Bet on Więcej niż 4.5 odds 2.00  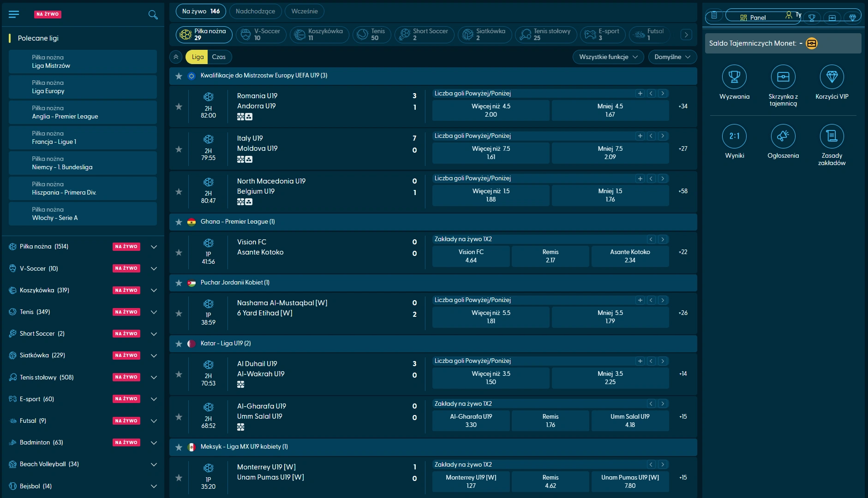click(x=491, y=111)
